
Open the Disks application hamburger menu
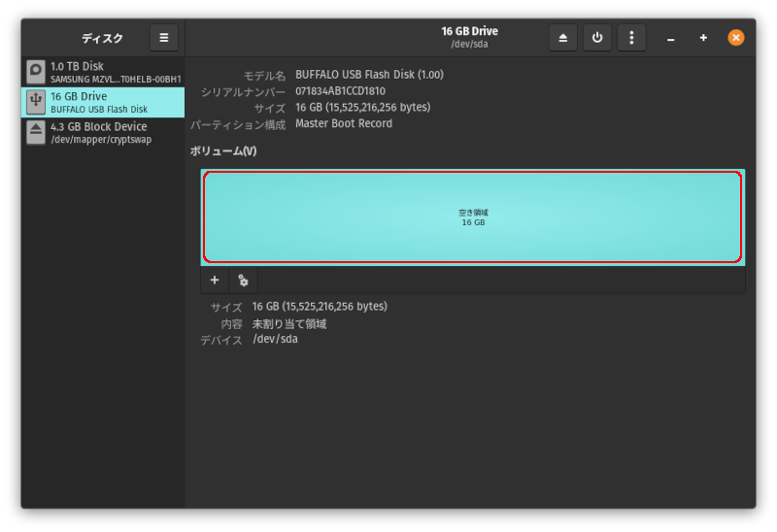coord(163,38)
